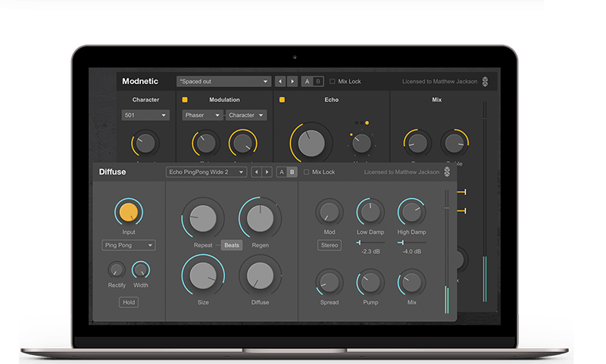This screenshot has height=364, width=606.
Task: Click the left Mix knob in Modnetic
Action: click(x=417, y=143)
